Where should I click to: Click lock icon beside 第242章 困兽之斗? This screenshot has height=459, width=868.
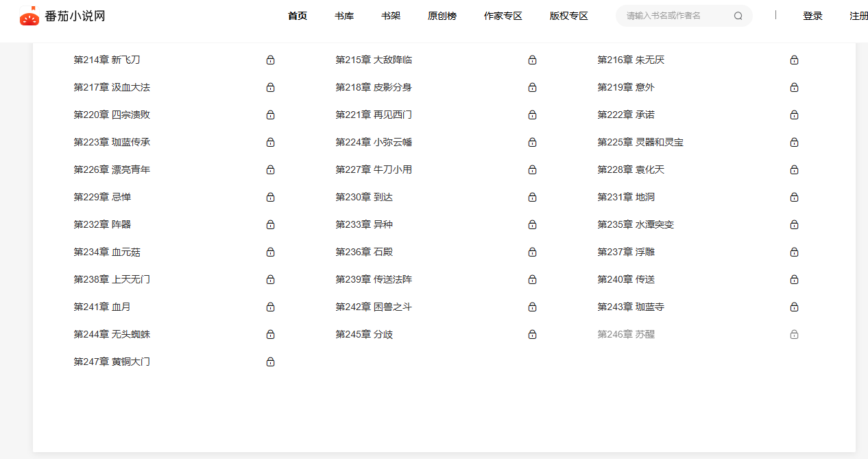[x=532, y=307]
